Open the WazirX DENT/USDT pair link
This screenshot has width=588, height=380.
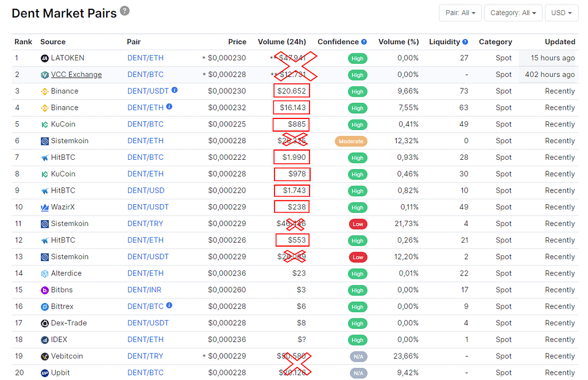point(148,208)
